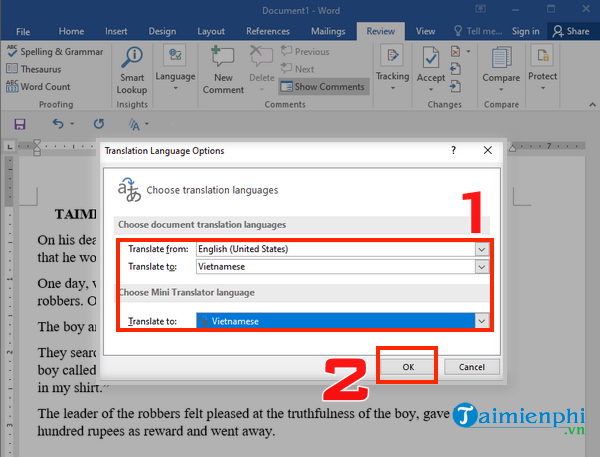600x457 pixels.
Task: Switch to the Insert tab
Action: [x=116, y=31]
